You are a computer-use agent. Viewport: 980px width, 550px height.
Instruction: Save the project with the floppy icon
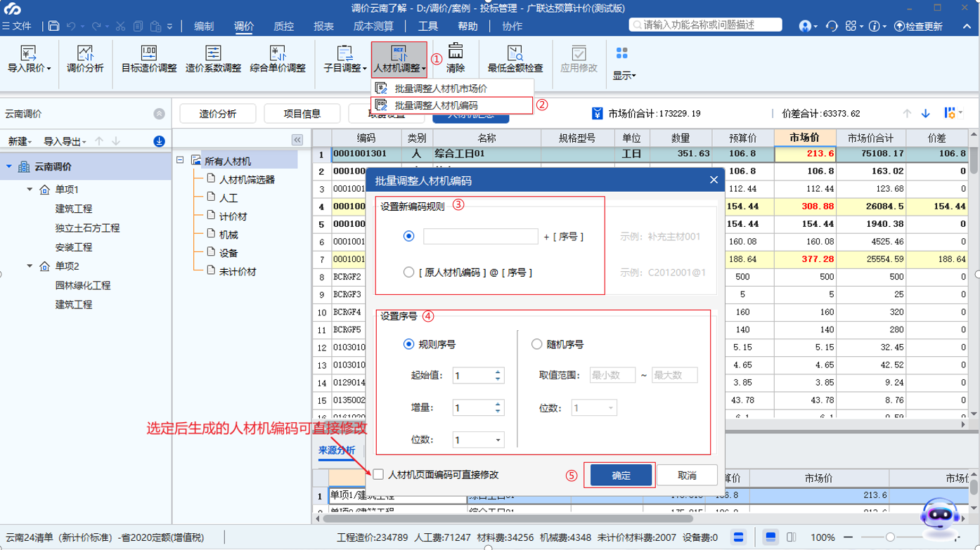54,26
